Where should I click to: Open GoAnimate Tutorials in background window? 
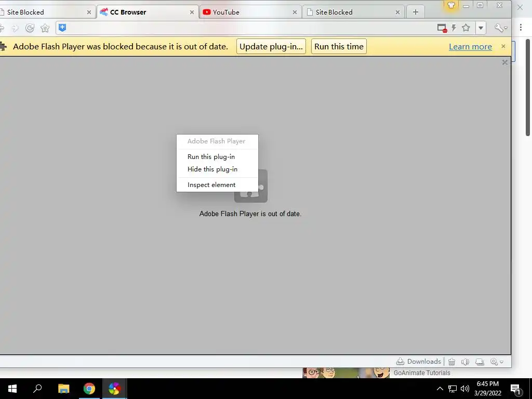pyautogui.click(x=422, y=373)
